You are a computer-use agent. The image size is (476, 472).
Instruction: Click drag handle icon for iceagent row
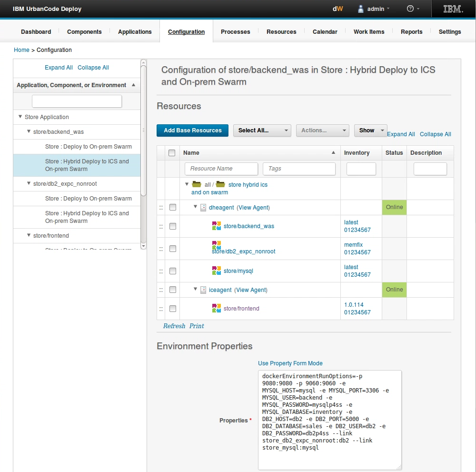tap(161, 290)
